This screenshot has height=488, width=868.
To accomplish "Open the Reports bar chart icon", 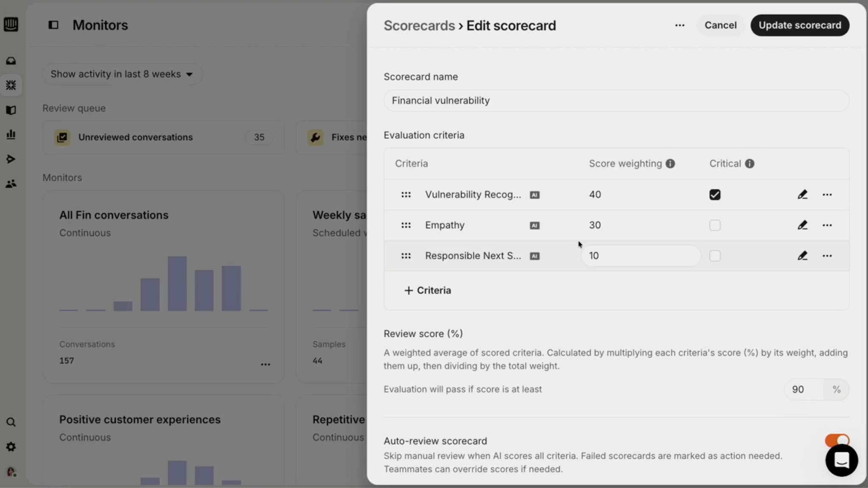I will tap(11, 135).
